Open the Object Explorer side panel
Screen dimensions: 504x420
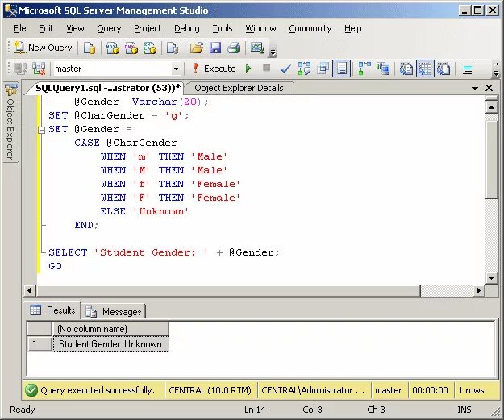[10, 123]
